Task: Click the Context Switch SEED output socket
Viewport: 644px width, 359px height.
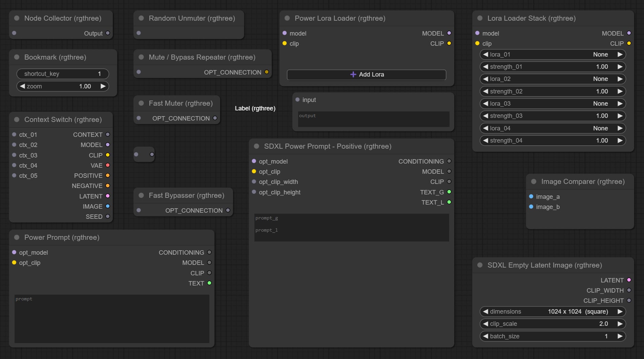Action: [108, 216]
